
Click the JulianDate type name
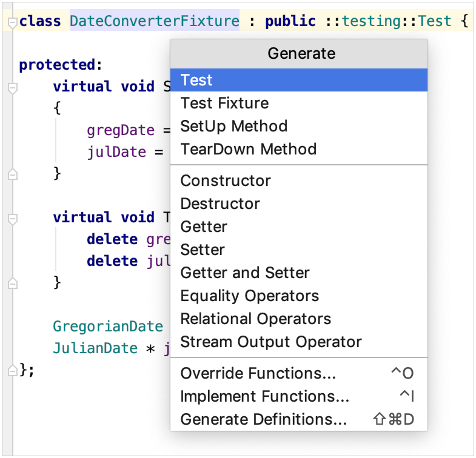pos(95,348)
